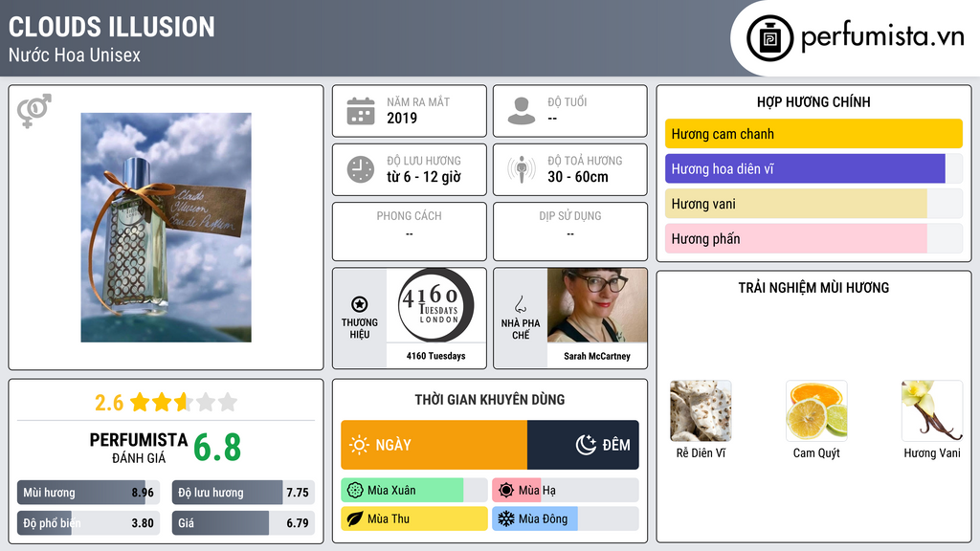Click the Hợp hương chính heading
The height and width of the screenshot is (551, 980).
point(813,101)
